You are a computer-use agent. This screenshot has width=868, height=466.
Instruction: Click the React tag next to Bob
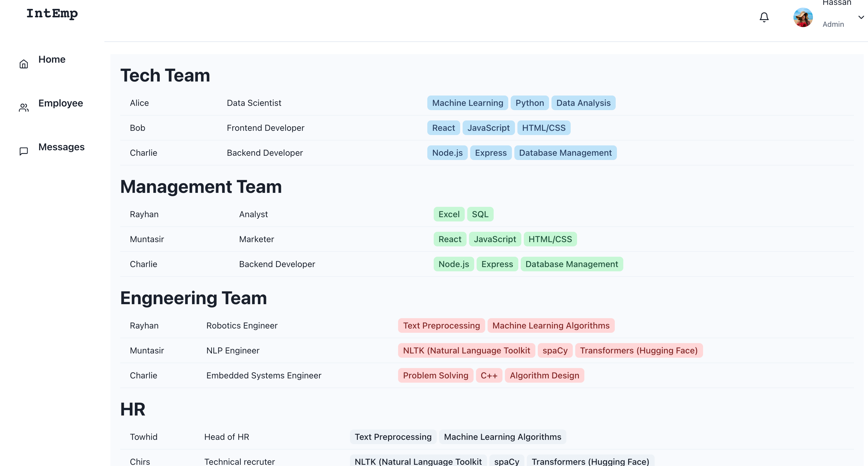[x=443, y=128]
